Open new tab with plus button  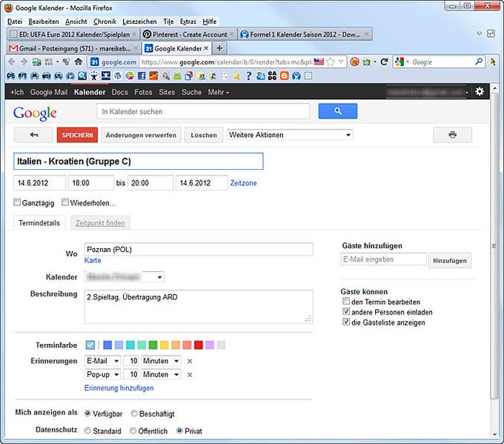click(x=219, y=48)
